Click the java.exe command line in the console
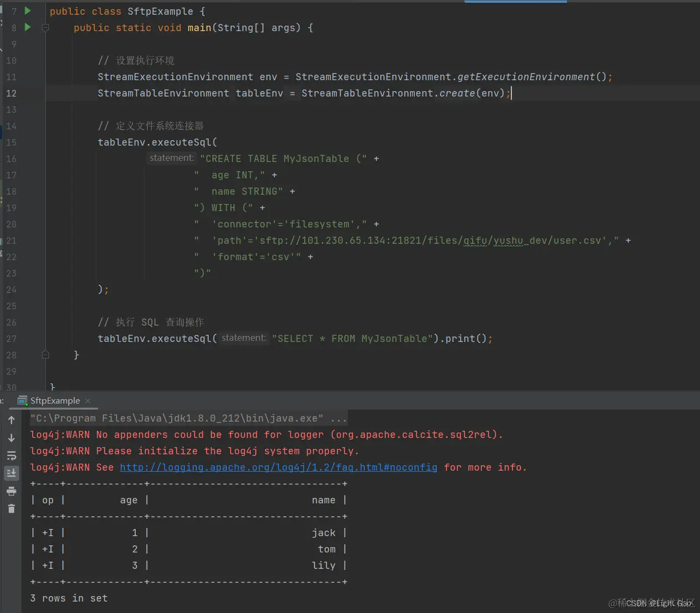Viewport: 700px width, 613px height. [x=188, y=418]
